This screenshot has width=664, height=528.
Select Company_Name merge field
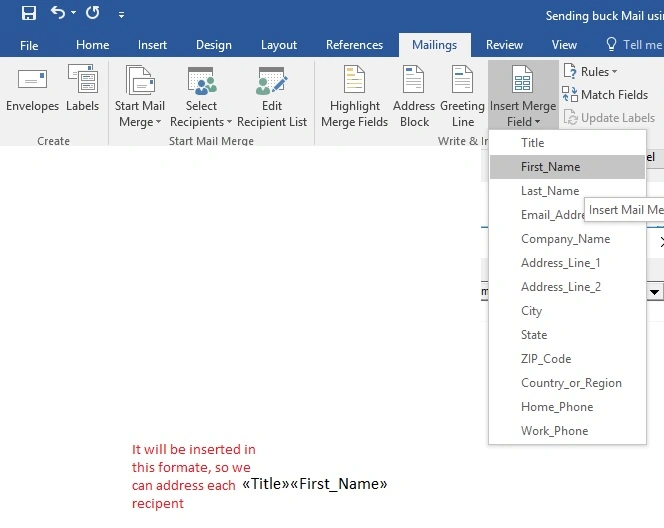pyautogui.click(x=567, y=239)
